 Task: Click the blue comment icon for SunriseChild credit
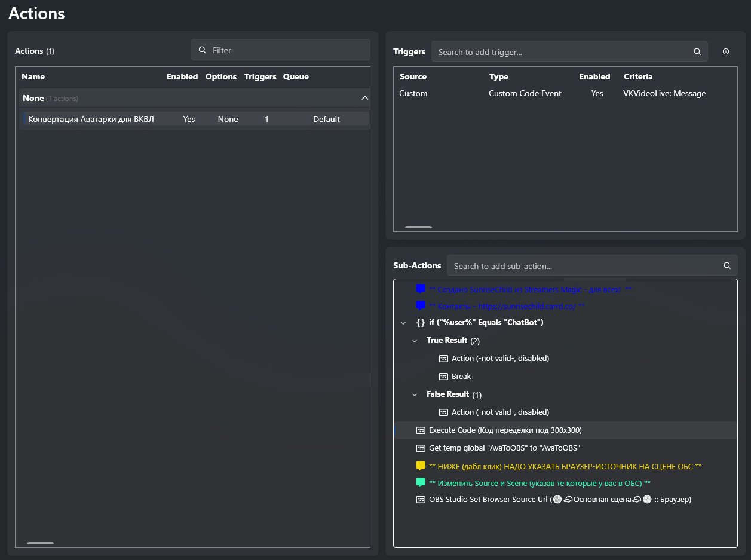[421, 289]
